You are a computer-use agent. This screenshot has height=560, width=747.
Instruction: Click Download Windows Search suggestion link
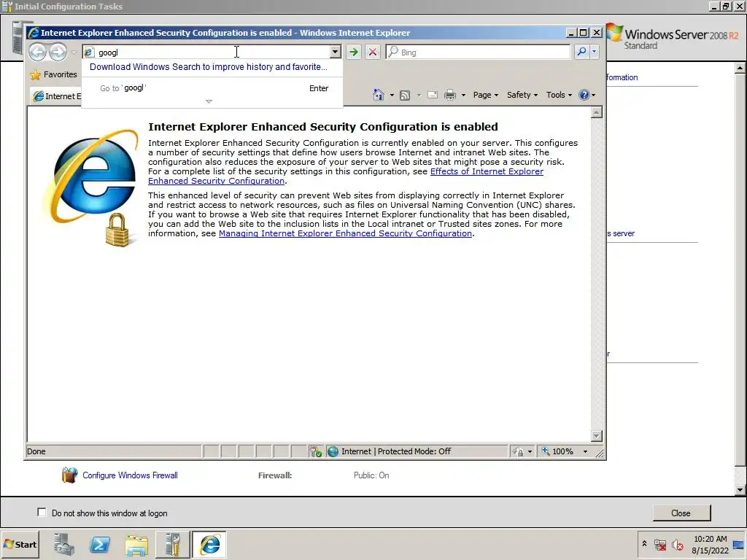208,66
